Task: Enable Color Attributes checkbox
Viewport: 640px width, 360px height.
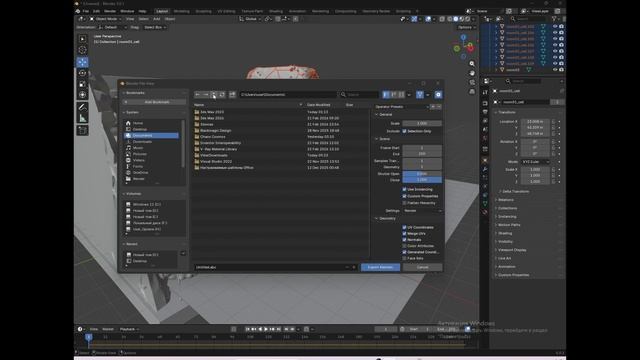Action: point(404,246)
